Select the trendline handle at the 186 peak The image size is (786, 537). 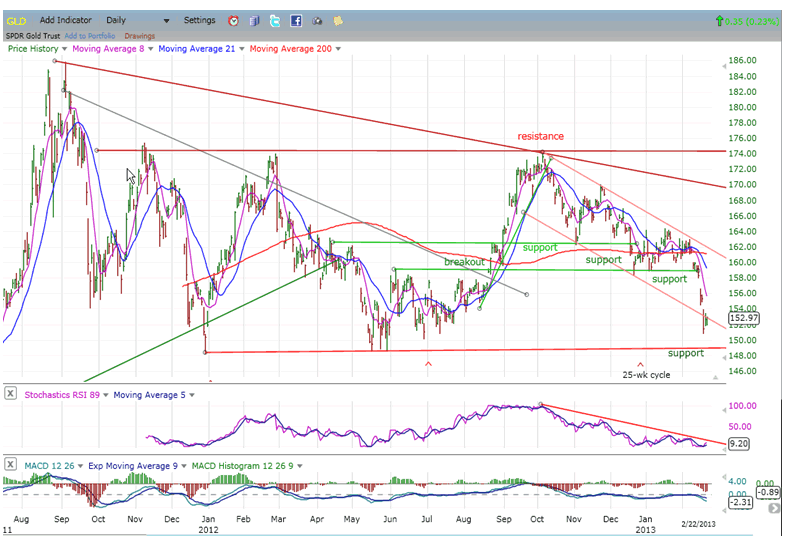pyautogui.click(x=55, y=61)
